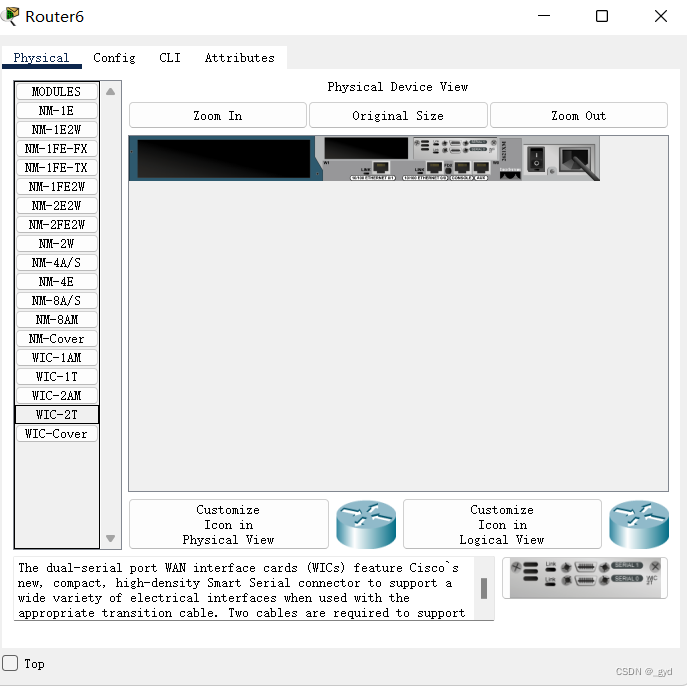Select the NM-8AM module
Image resolution: width=687 pixels, height=686 pixels.
click(x=57, y=320)
